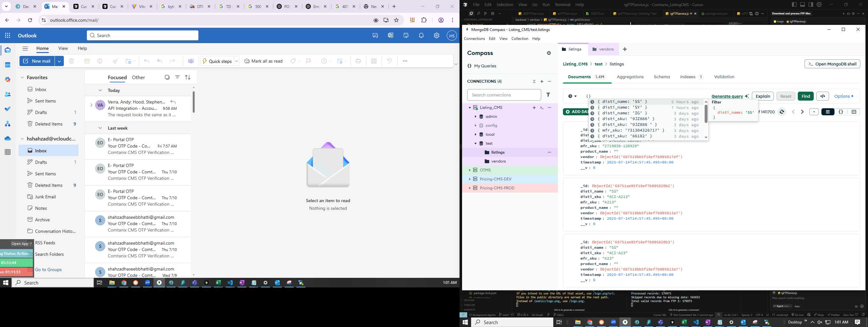Open the OneNote feed icon in Outlook header
Image resolution: width=868 pixels, height=327 pixels.
pos(391,35)
